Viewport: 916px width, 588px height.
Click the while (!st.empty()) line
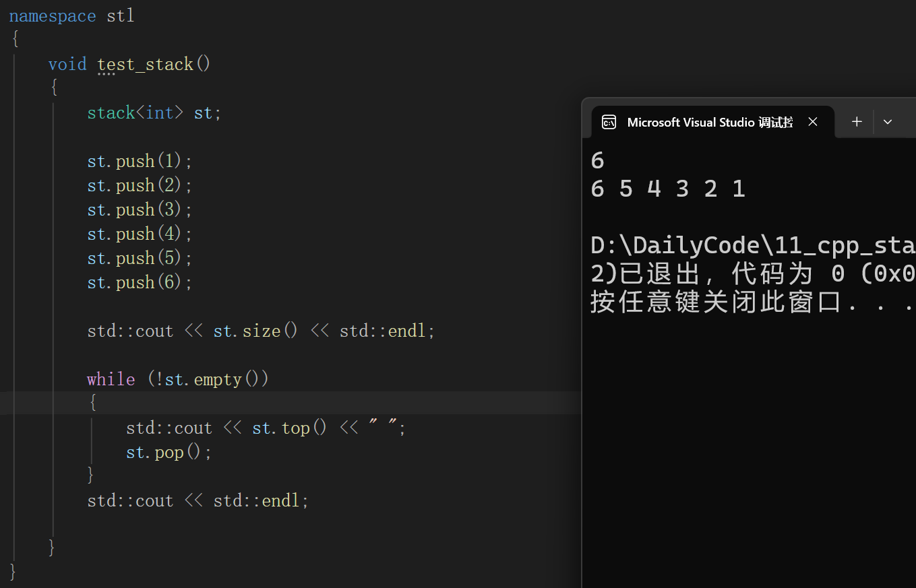(x=179, y=379)
